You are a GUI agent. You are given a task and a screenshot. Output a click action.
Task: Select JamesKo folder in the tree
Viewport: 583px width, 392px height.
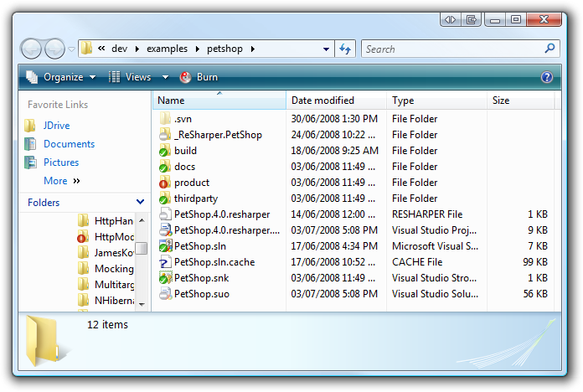click(106, 253)
